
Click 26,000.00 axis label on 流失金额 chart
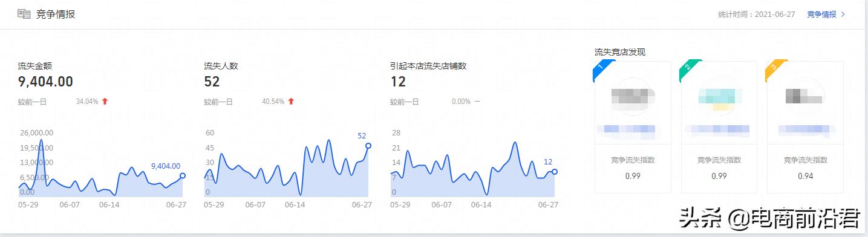pyautogui.click(x=36, y=133)
